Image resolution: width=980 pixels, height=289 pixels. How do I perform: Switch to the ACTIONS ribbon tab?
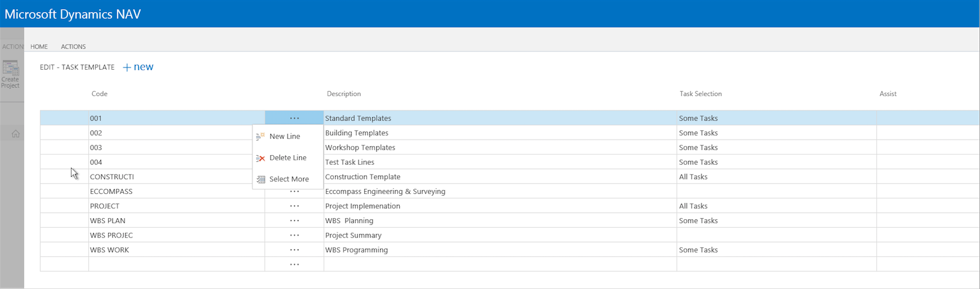tap(73, 46)
